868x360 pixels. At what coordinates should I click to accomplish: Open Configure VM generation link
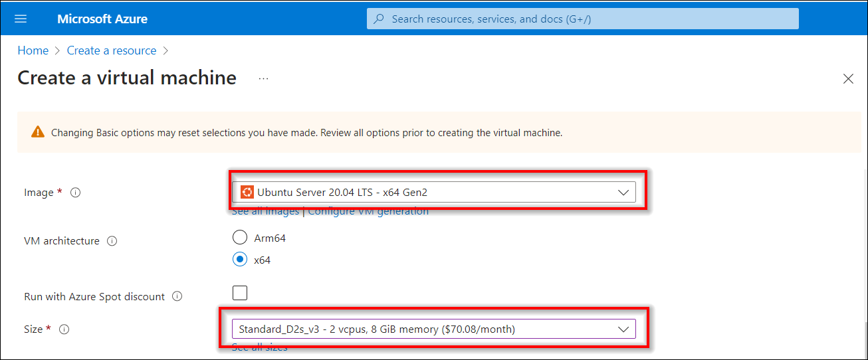368,212
